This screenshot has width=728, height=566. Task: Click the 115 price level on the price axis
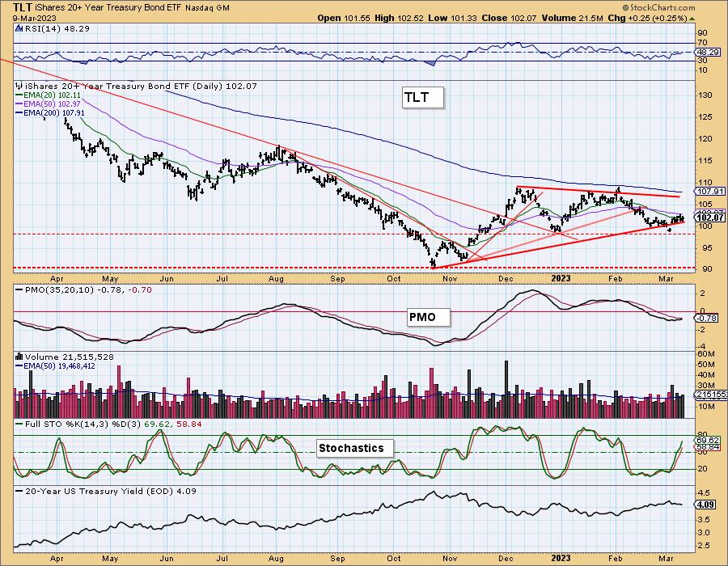(705, 161)
